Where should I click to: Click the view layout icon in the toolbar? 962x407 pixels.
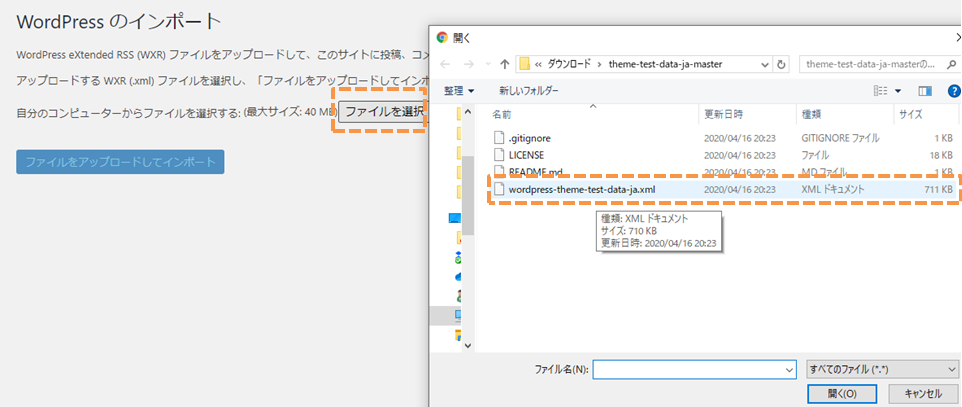coord(880,91)
